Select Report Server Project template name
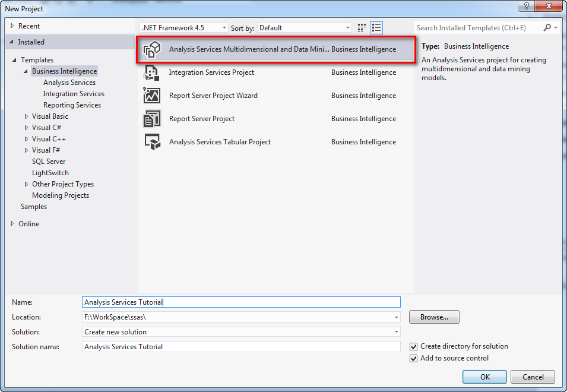The height and width of the screenshot is (392, 567). click(x=202, y=119)
